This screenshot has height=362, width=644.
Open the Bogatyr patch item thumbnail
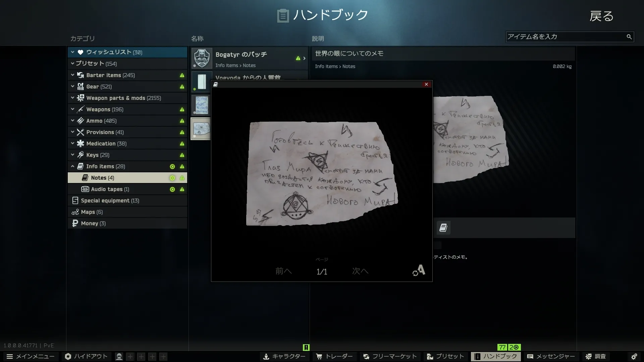[202, 58]
